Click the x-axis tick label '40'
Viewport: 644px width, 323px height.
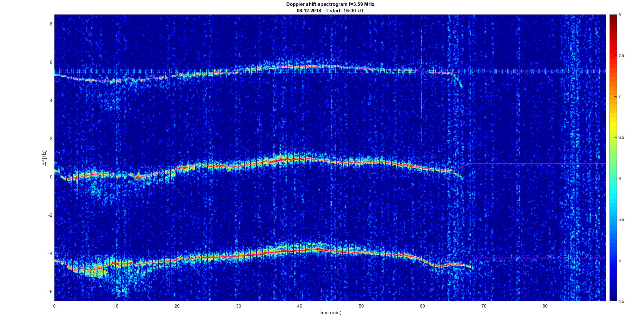coord(300,306)
